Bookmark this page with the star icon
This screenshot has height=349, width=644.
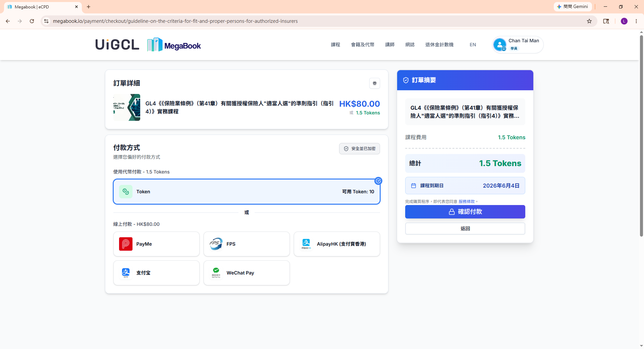[x=589, y=21]
